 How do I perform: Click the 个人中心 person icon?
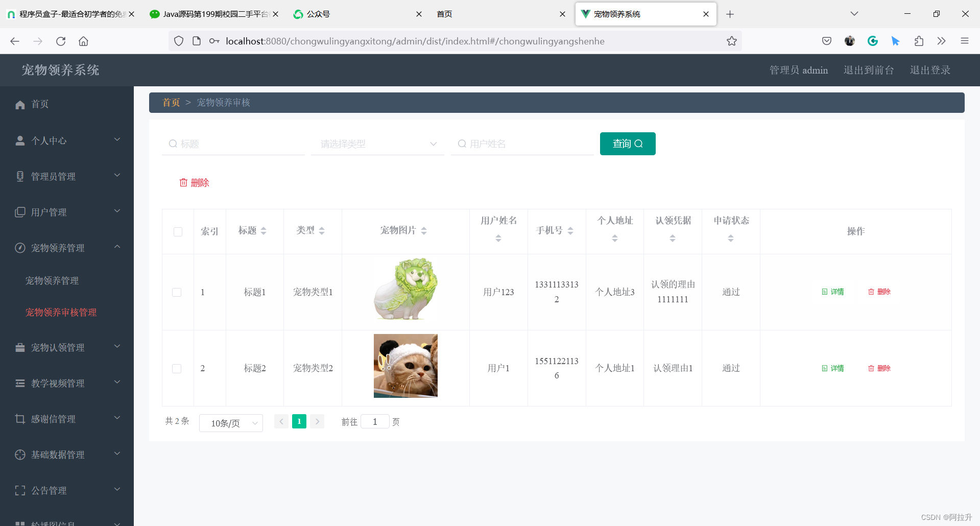pyautogui.click(x=20, y=140)
